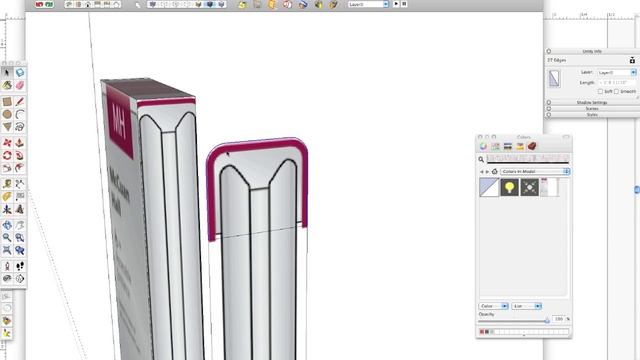Viewport: 640px width, 360px height.
Task: Open the Color dropdown in Colors panel
Action: (493, 306)
